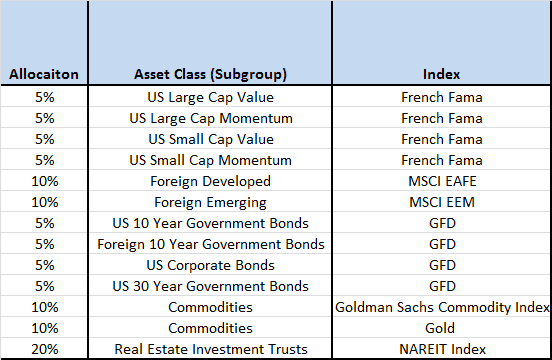Select the MSCI EEM index cell
This screenshot has width=552, height=360.
click(x=441, y=202)
